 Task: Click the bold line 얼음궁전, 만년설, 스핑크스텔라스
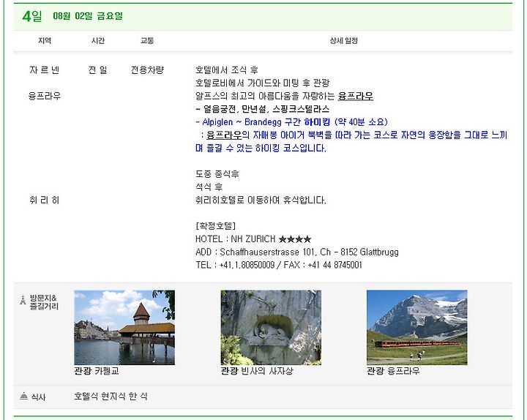pyautogui.click(x=263, y=109)
